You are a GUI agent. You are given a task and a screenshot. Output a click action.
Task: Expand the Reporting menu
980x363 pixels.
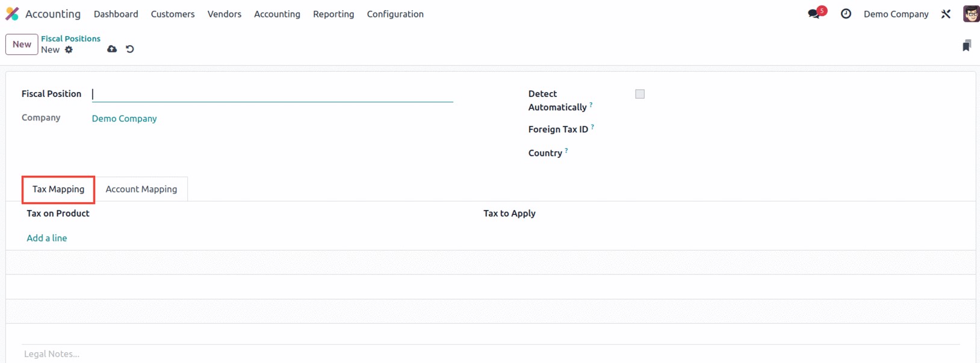pos(333,14)
